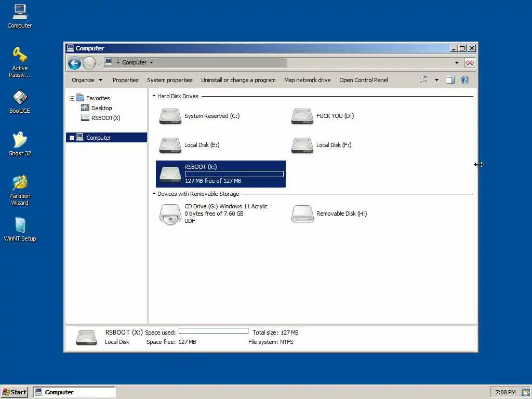This screenshot has height=399, width=532.
Task: Click the red X stop button
Action: [x=470, y=63]
